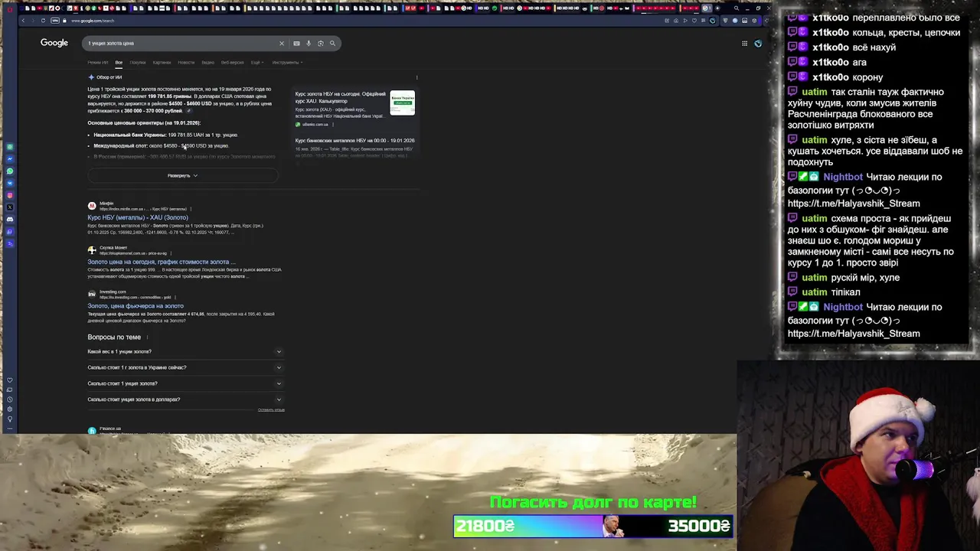
Task: Open Instagram in Opera sidebar
Action: pos(10,195)
